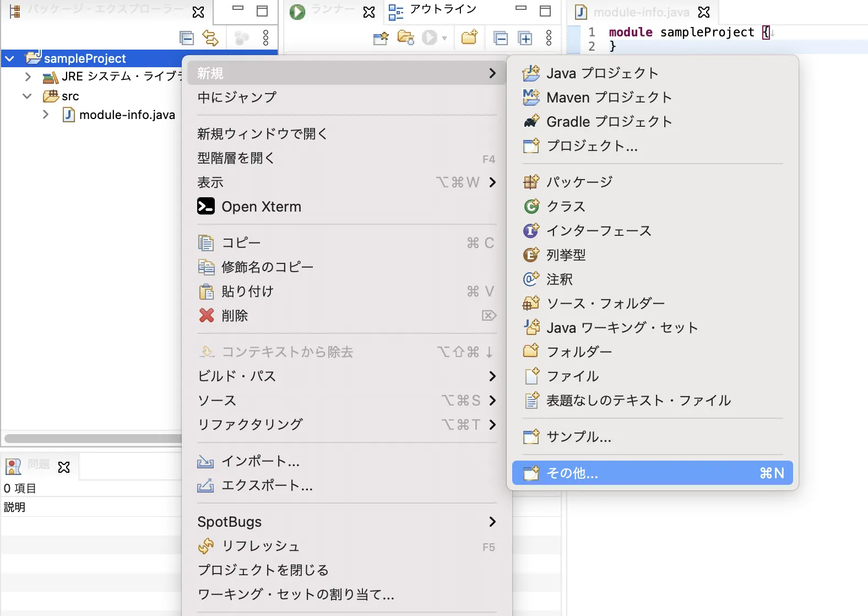Viewport: 868px width, 616px height.
Task: Click パッケージ package icon
Action: click(531, 182)
